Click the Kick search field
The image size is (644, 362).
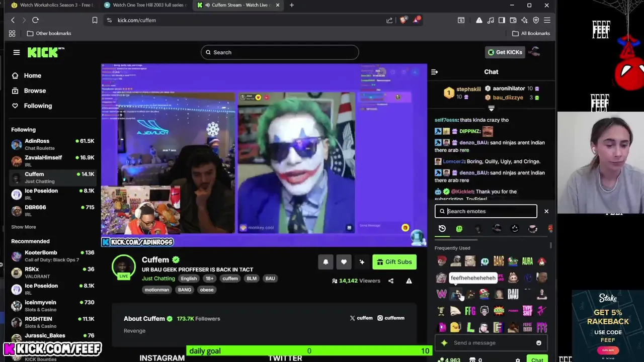[280, 52]
